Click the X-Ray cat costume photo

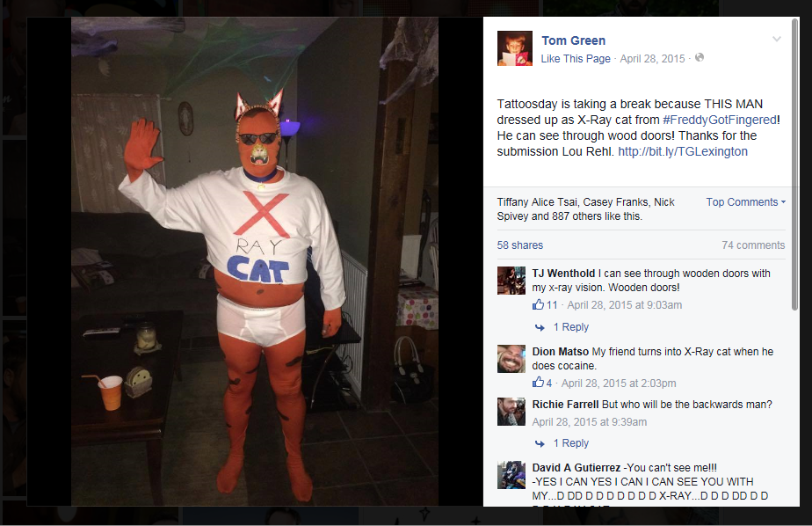point(255,261)
